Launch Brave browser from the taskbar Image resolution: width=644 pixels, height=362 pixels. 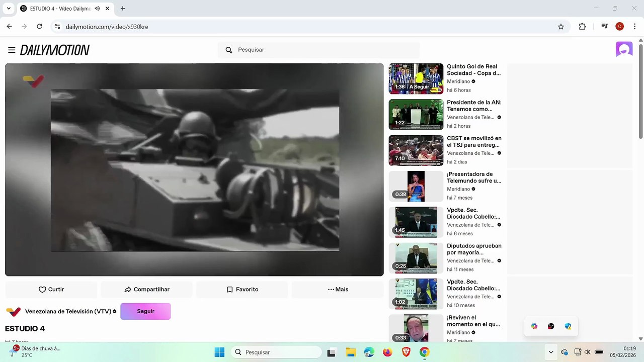pyautogui.click(x=406, y=352)
